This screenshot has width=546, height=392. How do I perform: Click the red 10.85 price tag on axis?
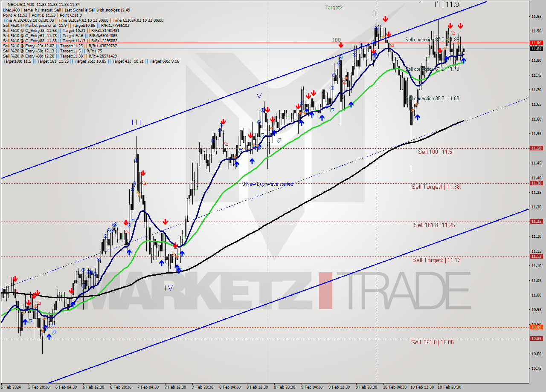point(536,339)
